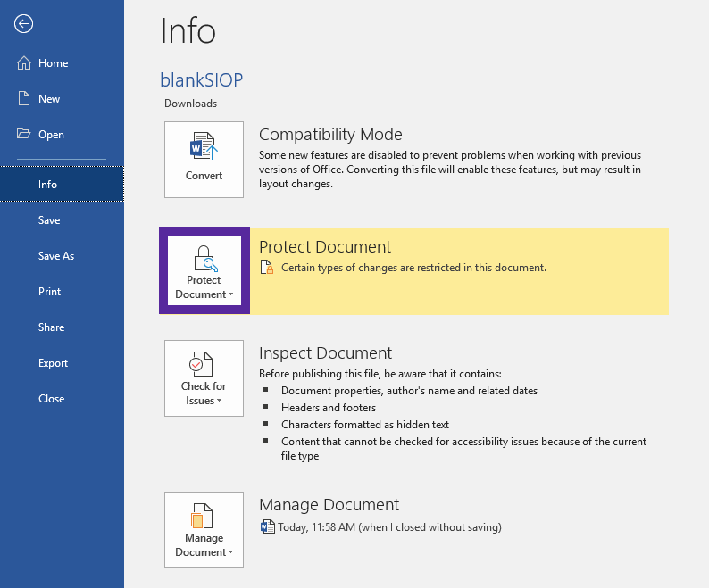
Task: Click the Convert Word document icon
Action: [204, 145]
